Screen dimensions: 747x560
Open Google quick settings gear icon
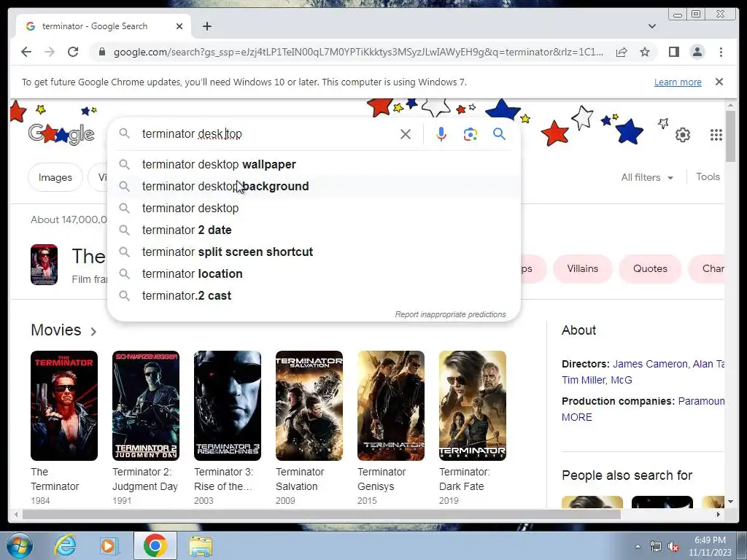point(682,135)
